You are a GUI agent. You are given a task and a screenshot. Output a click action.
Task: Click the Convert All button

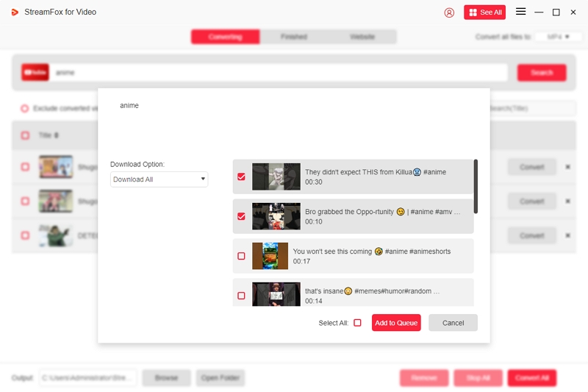click(531, 378)
